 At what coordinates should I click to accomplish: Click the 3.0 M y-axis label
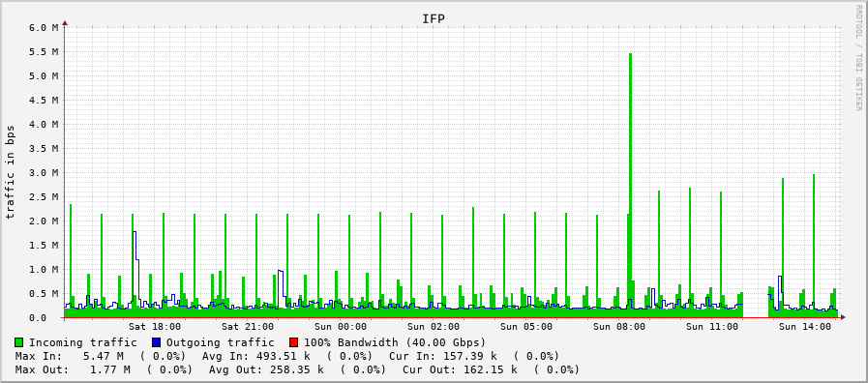[43, 173]
